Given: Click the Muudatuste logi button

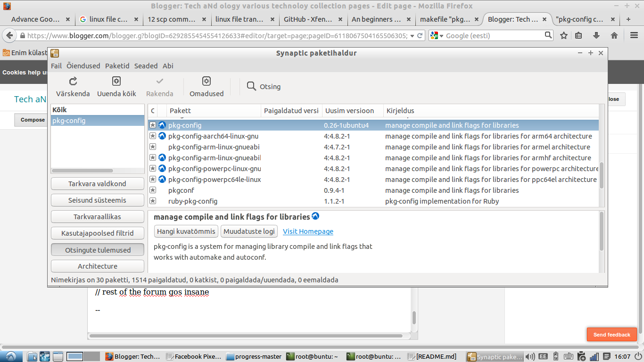Looking at the screenshot, I should pyautogui.click(x=249, y=231).
